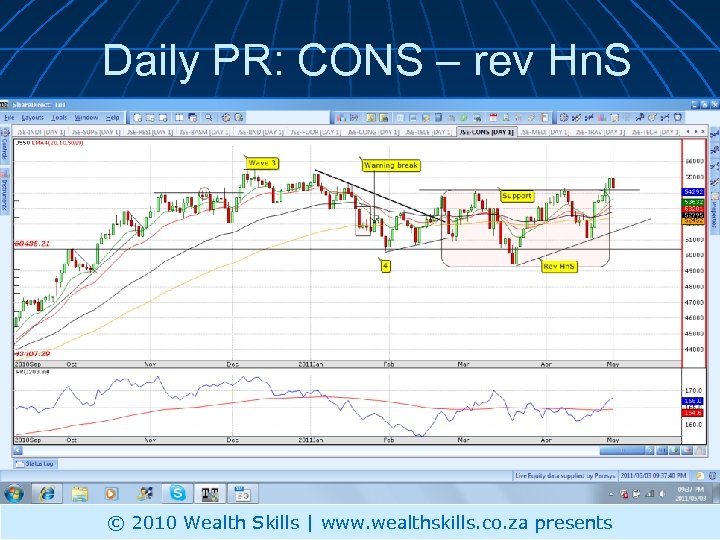Click the Windows Start button

[14, 494]
